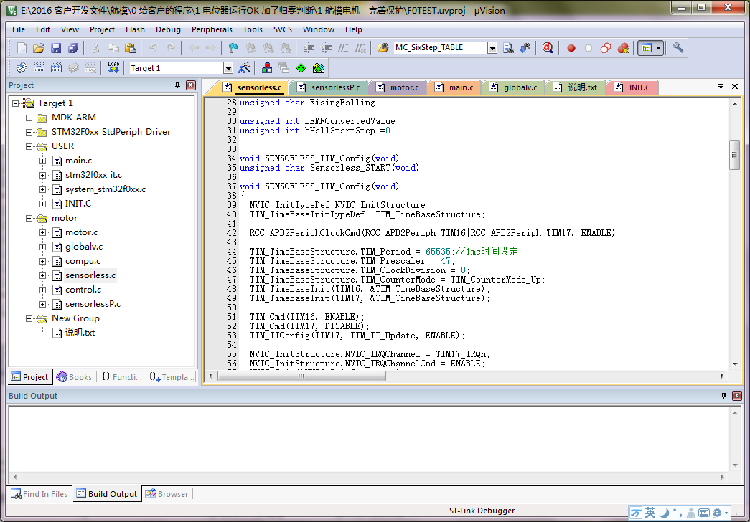750x522 pixels.
Task: Select system_stm32f0xx.c in project tree
Action: [105, 189]
